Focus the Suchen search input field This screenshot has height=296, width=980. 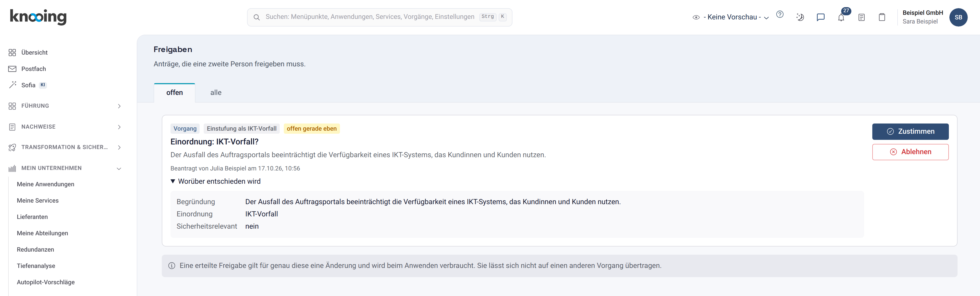coord(379,17)
